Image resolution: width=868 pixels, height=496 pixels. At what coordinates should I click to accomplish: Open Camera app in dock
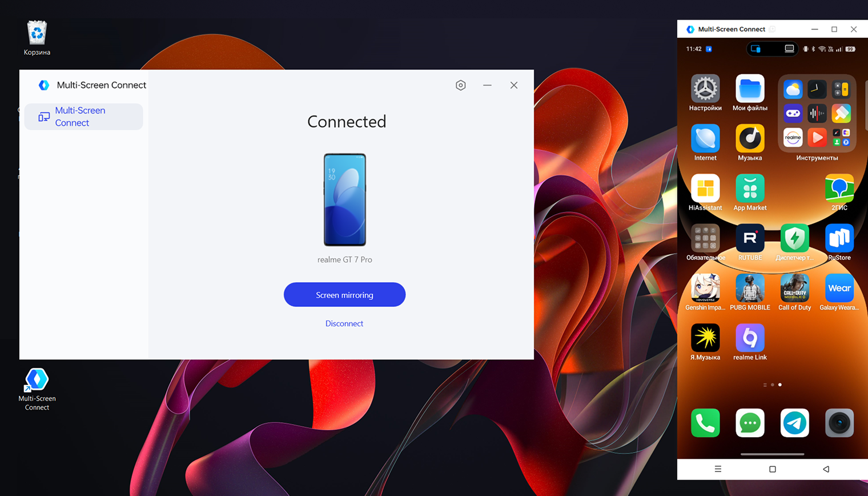pyautogui.click(x=839, y=423)
